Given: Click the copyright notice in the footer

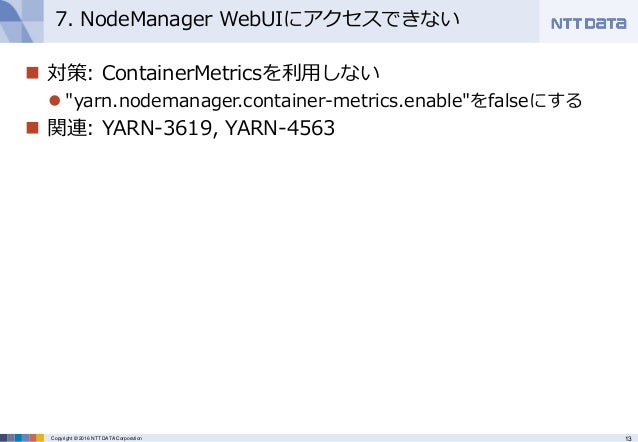Looking at the screenshot, I should [96, 438].
